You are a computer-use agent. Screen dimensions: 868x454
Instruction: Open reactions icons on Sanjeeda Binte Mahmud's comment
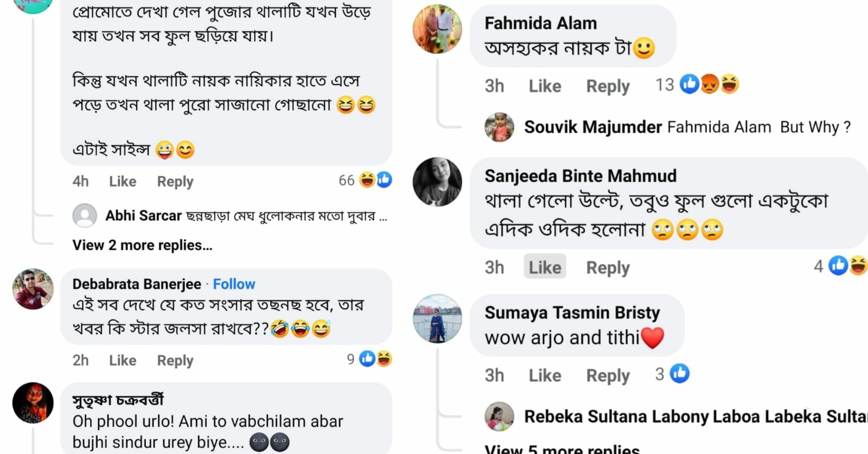point(848,265)
